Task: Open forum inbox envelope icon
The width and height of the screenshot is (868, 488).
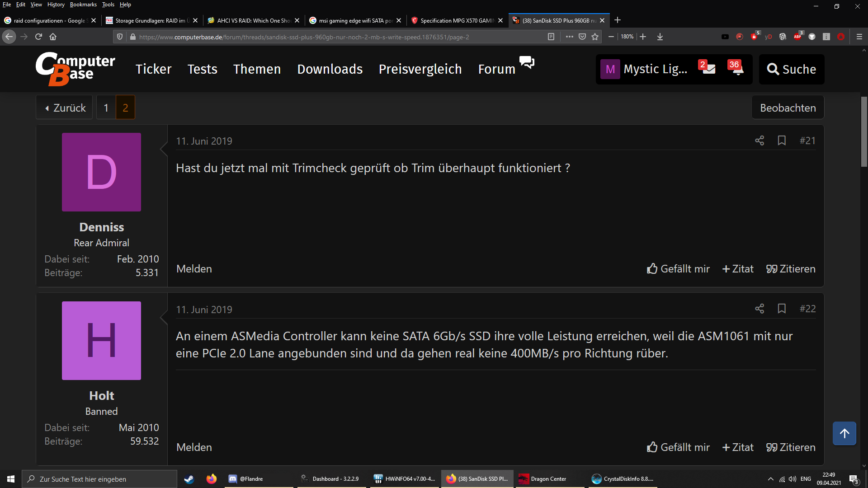Action: coord(708,69)
